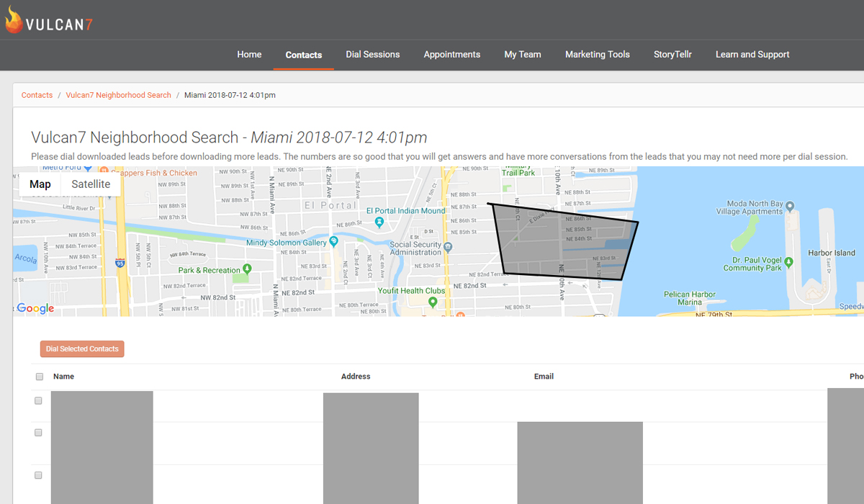Click the Google logo on map
864x504 pixels.
[35, 308]
